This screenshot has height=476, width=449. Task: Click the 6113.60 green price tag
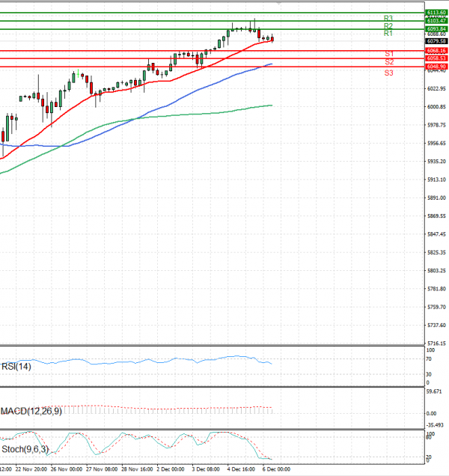436,13
